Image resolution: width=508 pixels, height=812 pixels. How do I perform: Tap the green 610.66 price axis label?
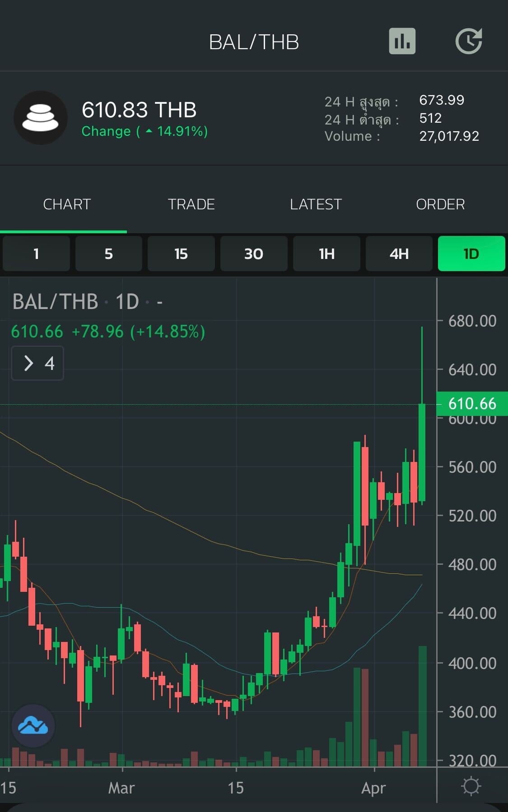point(472,403)
